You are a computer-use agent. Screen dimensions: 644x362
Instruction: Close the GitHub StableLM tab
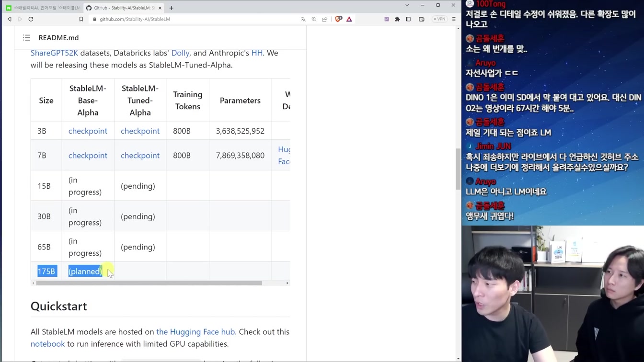coord(160,8)
